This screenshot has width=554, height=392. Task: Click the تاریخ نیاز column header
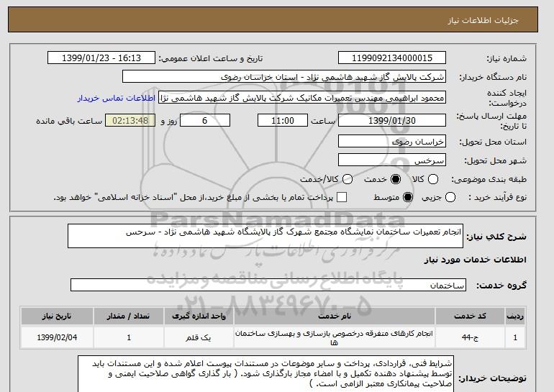[x=57, y=316]
